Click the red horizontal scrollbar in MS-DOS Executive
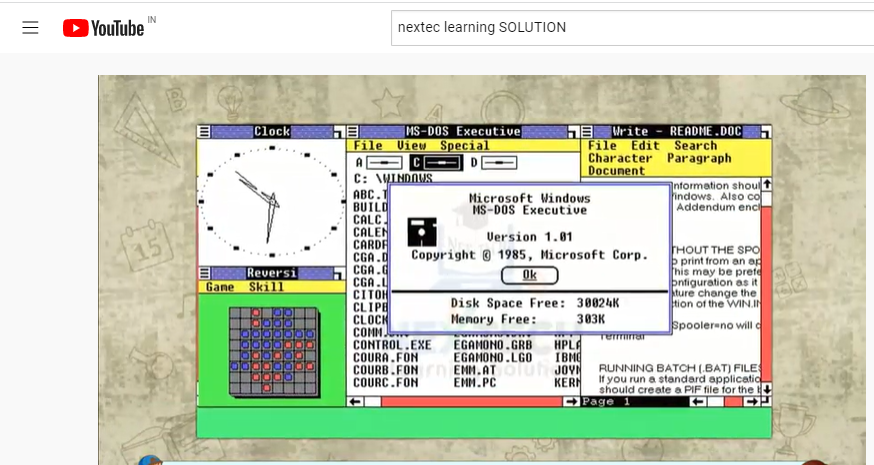This screenshot has height=465, width=874. click(x=472, y=401)
